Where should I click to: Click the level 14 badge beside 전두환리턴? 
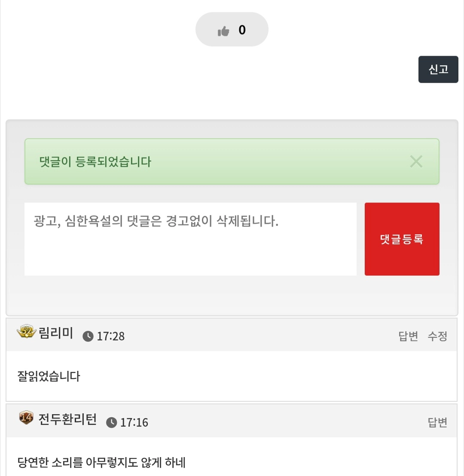26,418
